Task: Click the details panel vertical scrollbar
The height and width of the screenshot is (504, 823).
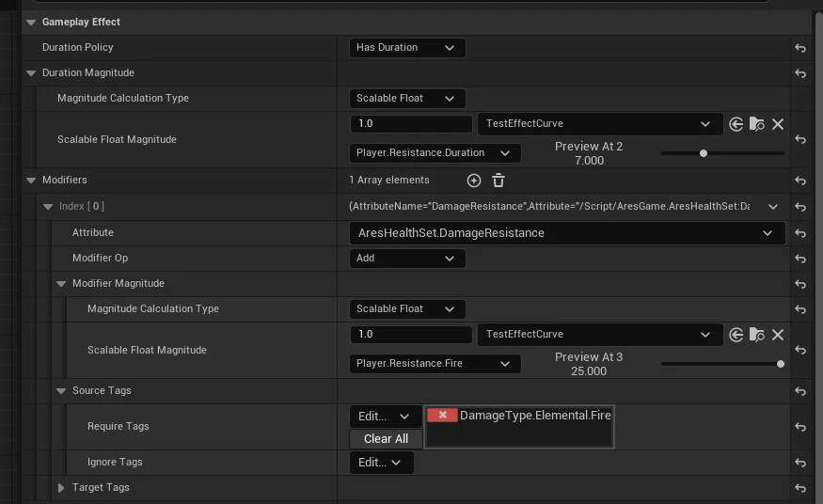Action: (x=819, y=257)
